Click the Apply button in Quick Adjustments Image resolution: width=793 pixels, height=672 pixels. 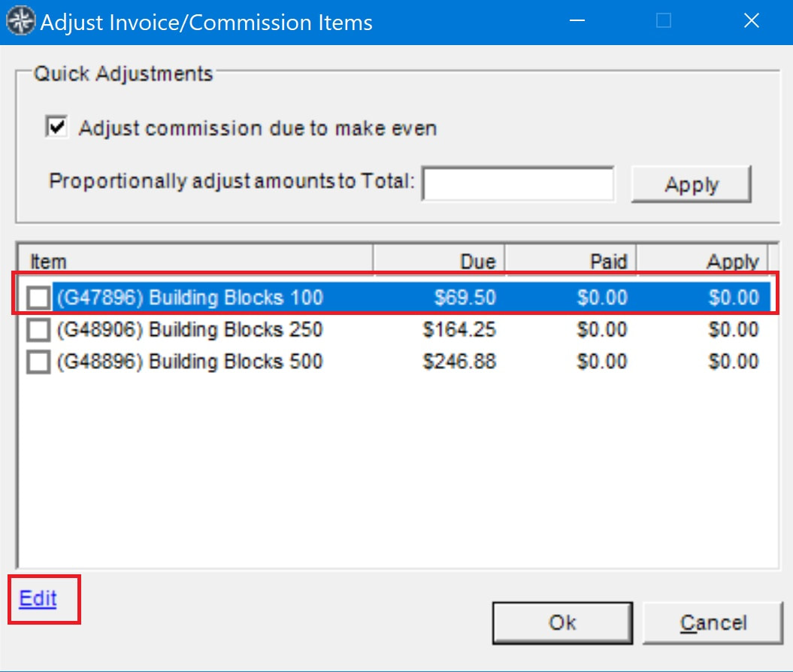[x=691, y=184]
